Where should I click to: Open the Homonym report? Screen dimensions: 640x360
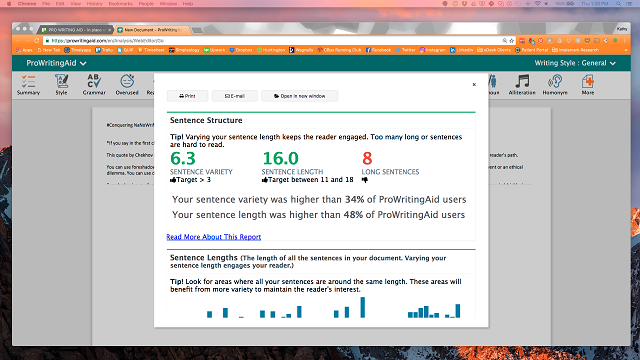point(555,85)
